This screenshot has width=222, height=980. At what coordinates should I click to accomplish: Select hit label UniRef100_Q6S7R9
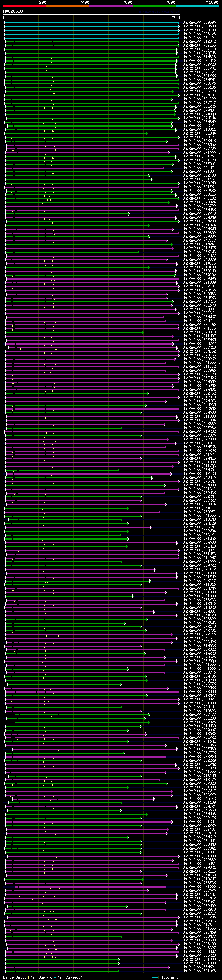click(199, 91)
